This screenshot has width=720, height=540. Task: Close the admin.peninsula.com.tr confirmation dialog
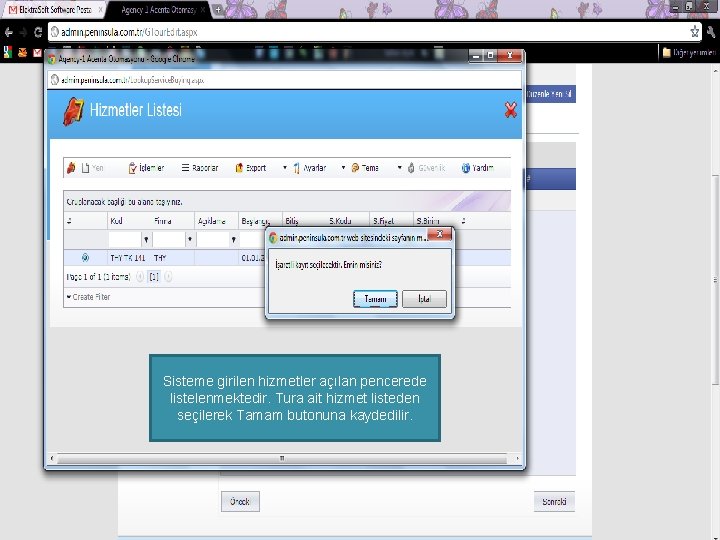tap(439, 235)
